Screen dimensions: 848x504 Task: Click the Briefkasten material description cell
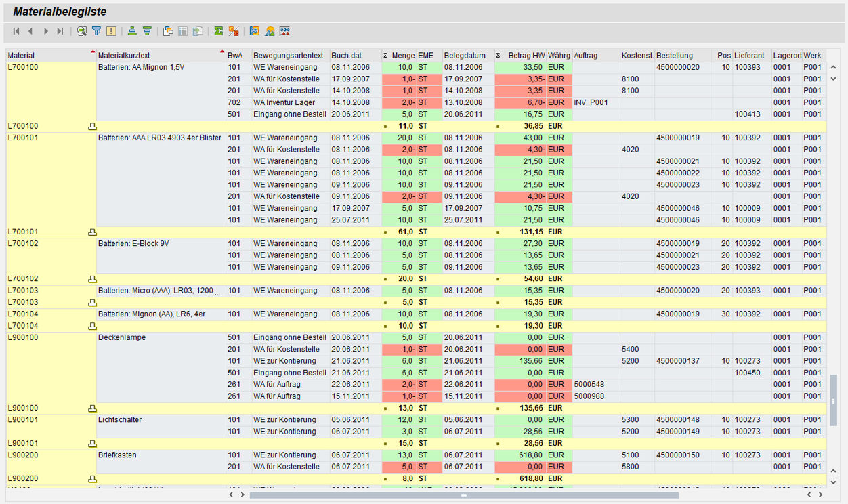click(x=118, y=455)
